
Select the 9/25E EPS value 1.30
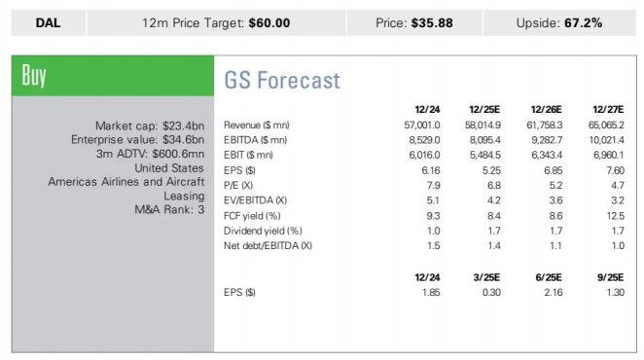click(x=615, y=293)
